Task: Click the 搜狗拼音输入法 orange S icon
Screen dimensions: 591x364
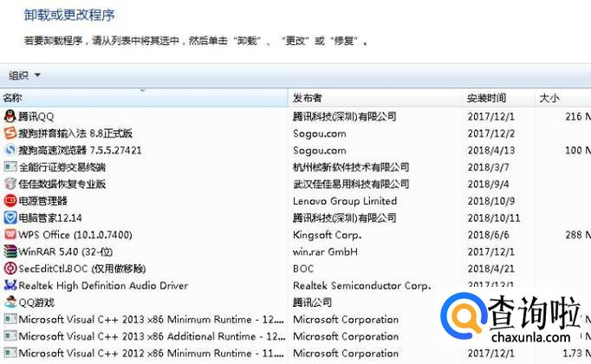Action: (x=10, y=133)
